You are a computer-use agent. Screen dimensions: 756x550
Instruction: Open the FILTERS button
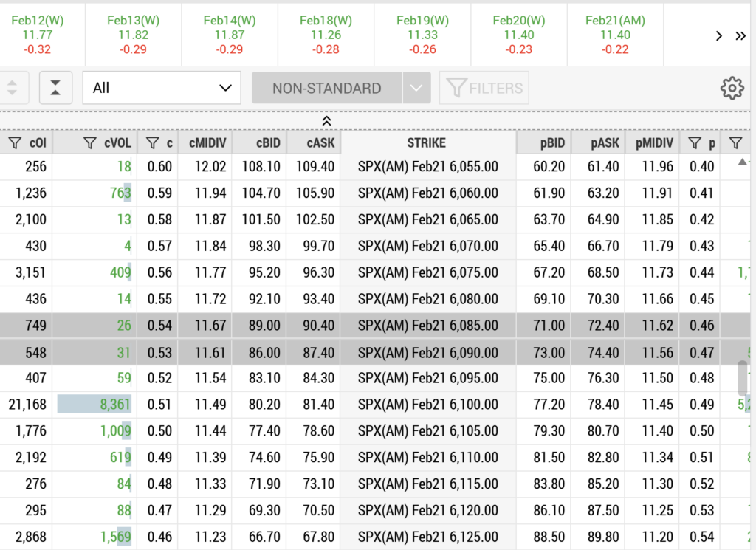pos(484,88)
